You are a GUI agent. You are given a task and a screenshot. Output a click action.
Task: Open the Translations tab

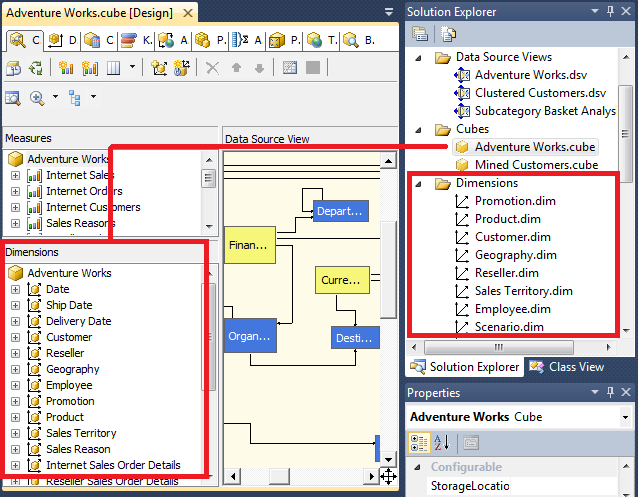[321, 40]
